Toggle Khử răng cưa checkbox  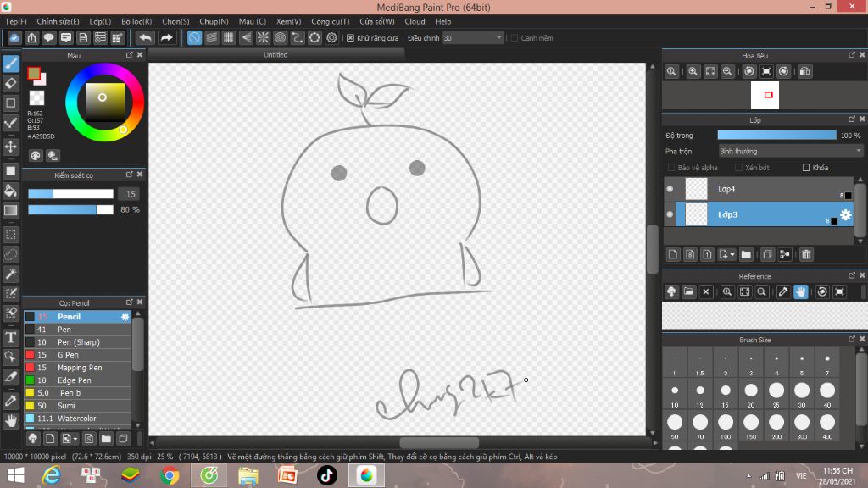coord(350,38)
